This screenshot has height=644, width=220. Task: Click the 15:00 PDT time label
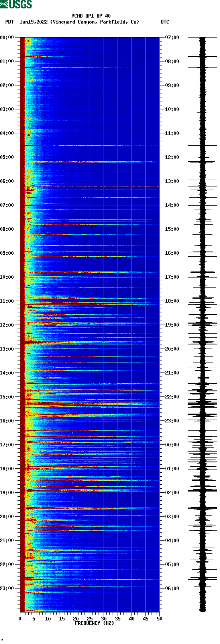[x=7, y=397]
